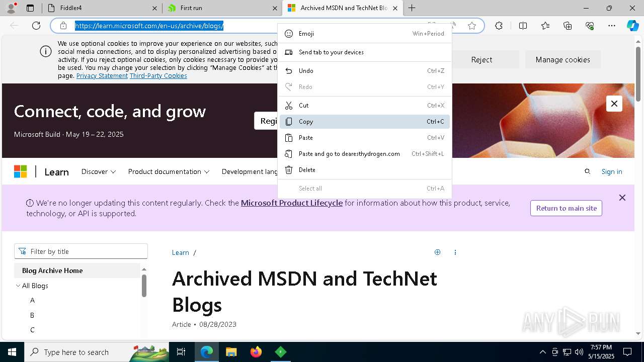This screenshot has width=644, height=362.
Task: Open the Third-Party Cookies link
Action: [x=158, y=76]
